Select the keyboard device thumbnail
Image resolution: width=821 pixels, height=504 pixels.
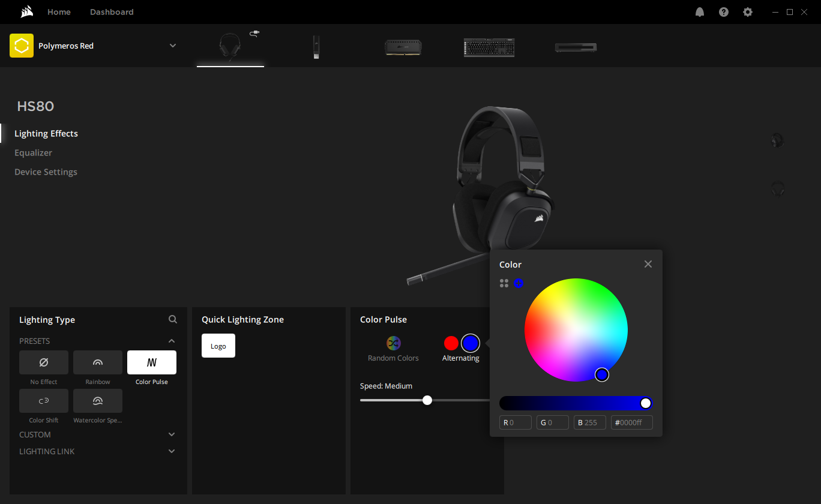(489, 47)
